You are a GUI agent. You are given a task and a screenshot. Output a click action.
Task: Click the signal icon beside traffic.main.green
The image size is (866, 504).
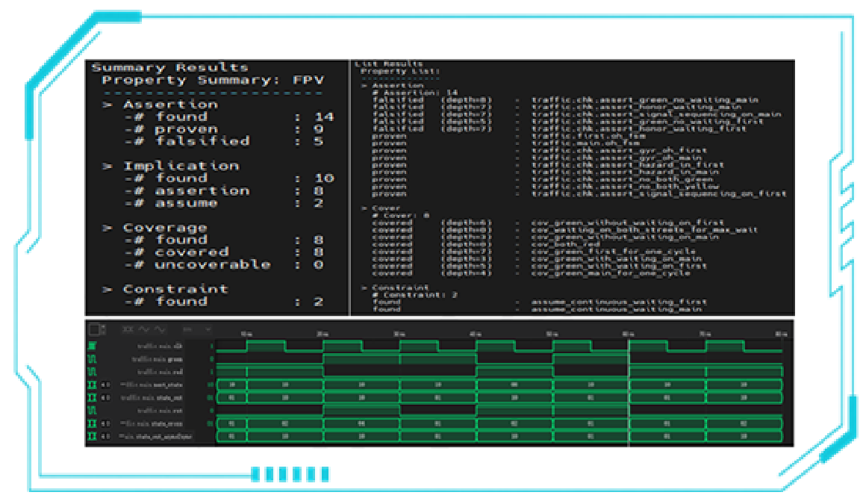click(93, 359)
